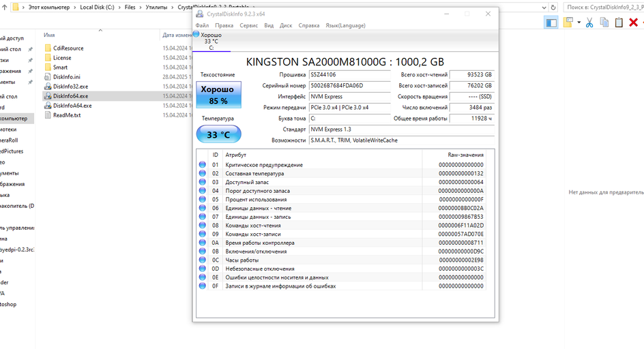The image size is (644, 349).
Task: Click status orb for Команды хост-записи row
Action: tap(202, 234)
